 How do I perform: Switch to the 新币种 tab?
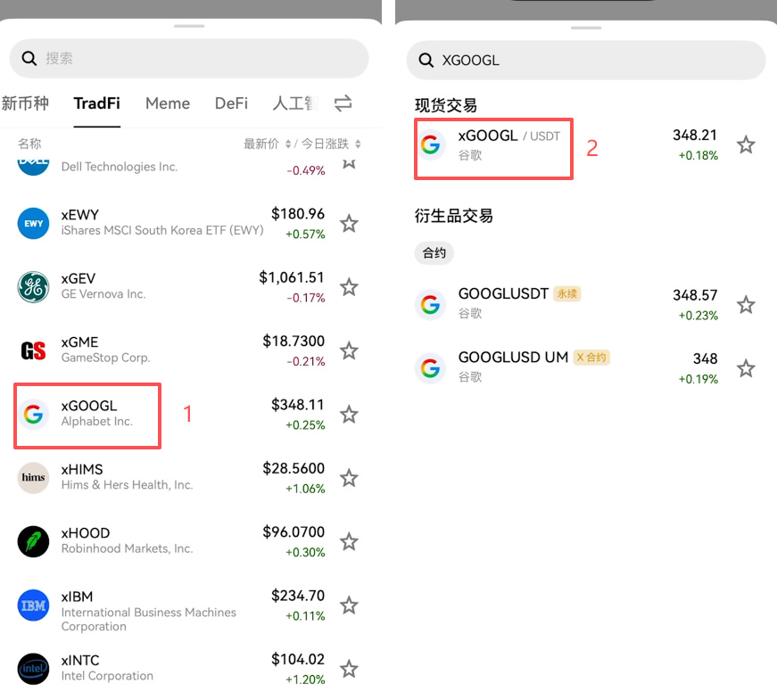point(25,103)
